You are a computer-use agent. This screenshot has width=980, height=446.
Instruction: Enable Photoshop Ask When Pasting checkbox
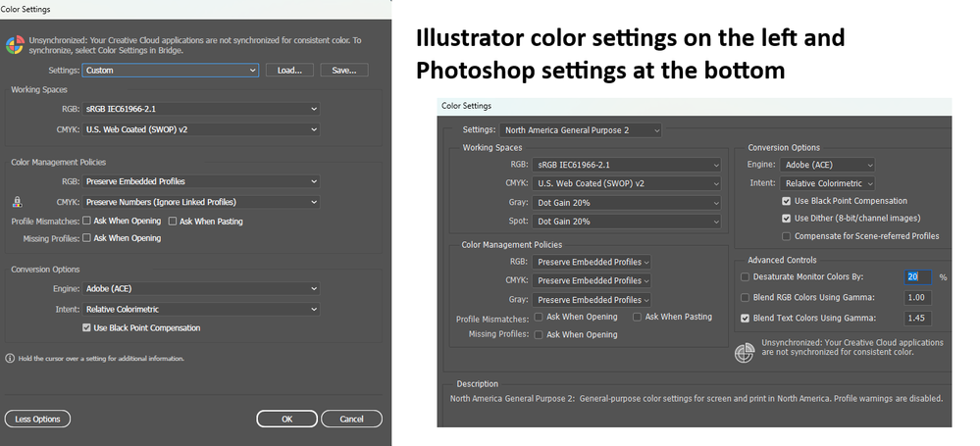click(x=637, y=317)
